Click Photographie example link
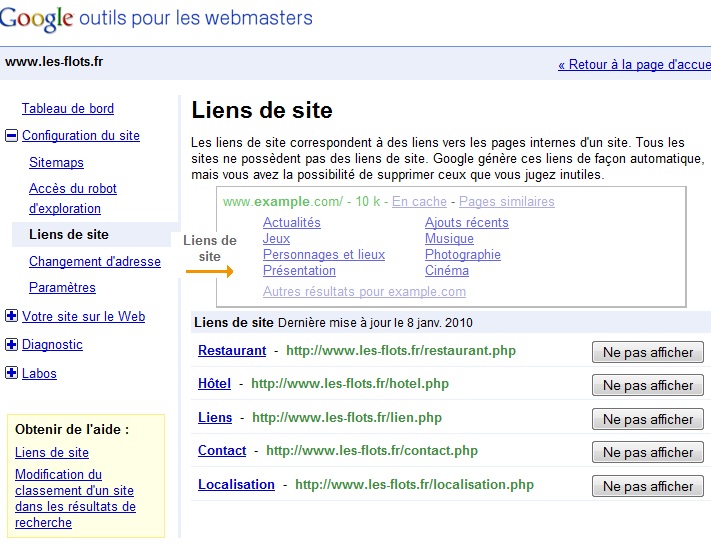 (x=463, y=254)
